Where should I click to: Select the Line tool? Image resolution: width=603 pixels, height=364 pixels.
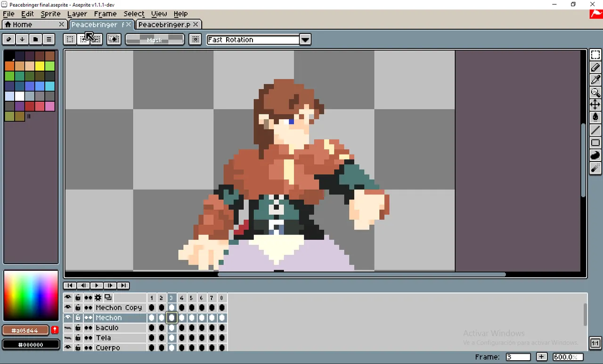click(595, 130)
